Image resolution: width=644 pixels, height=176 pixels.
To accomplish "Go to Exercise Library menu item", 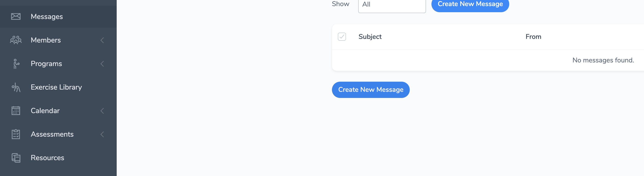I will pyautogui.click(x=56, y=87).
